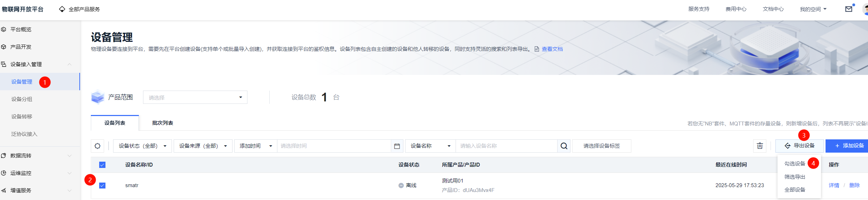
Task: Click the 设备名称/ID column header
Action: click(x=139, y=165)
